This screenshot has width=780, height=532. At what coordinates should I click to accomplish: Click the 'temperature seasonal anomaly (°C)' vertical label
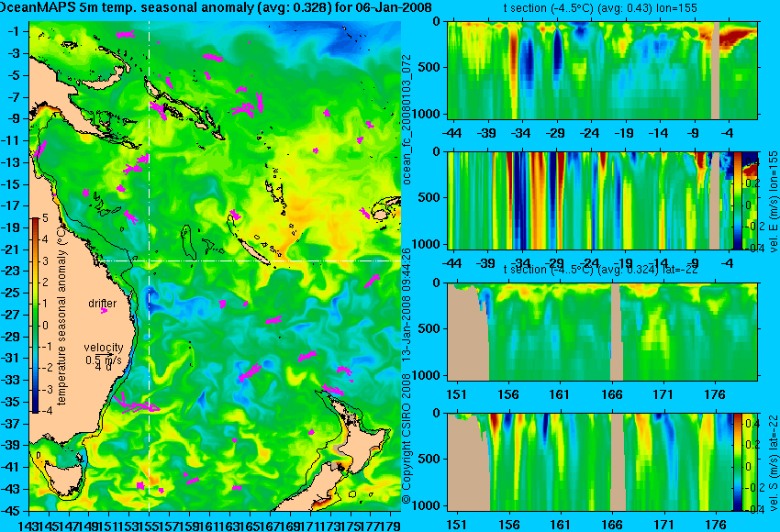point(61,314)
